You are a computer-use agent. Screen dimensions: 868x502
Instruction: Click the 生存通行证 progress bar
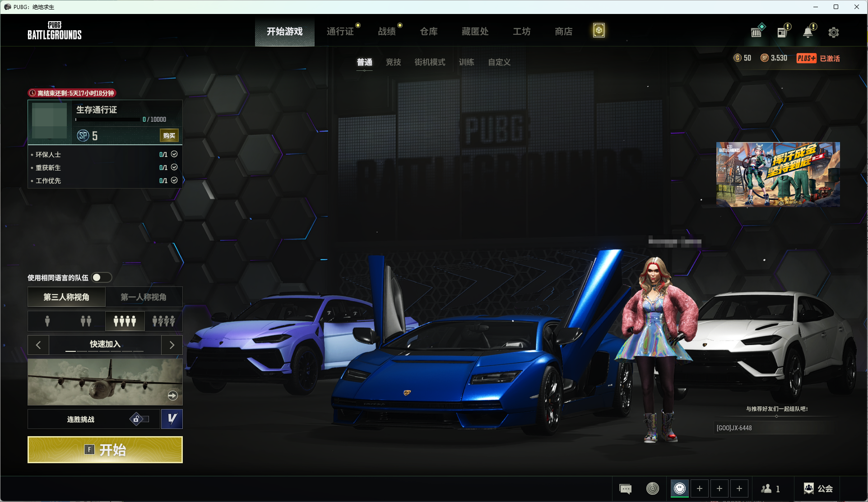[108, 120]
